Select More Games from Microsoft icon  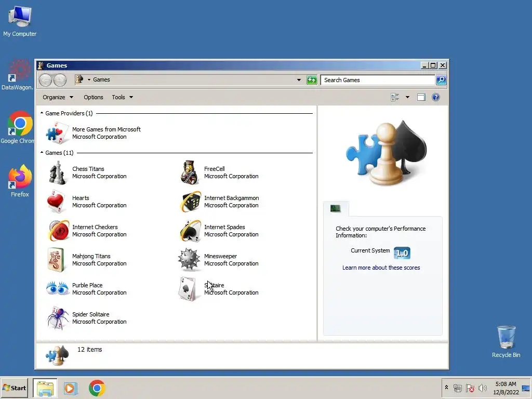click(x=57, y=133)
